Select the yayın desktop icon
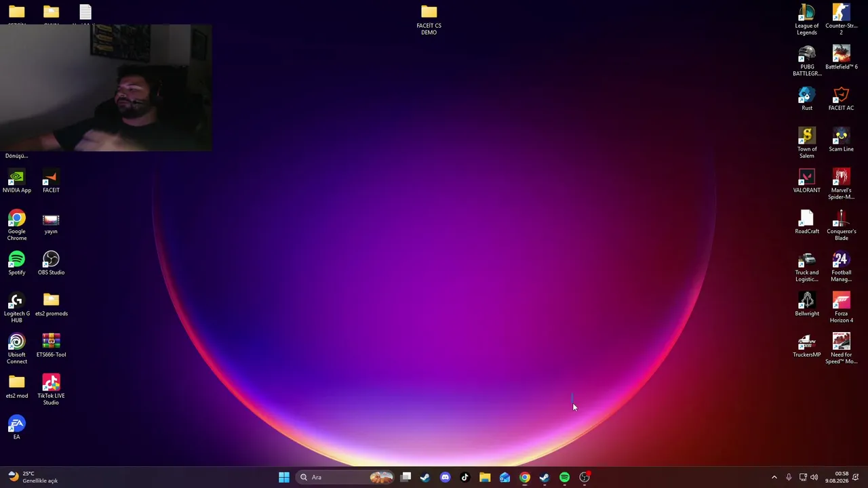The width and height of the screenshot is (868, 488). click(x=51, y=222)
